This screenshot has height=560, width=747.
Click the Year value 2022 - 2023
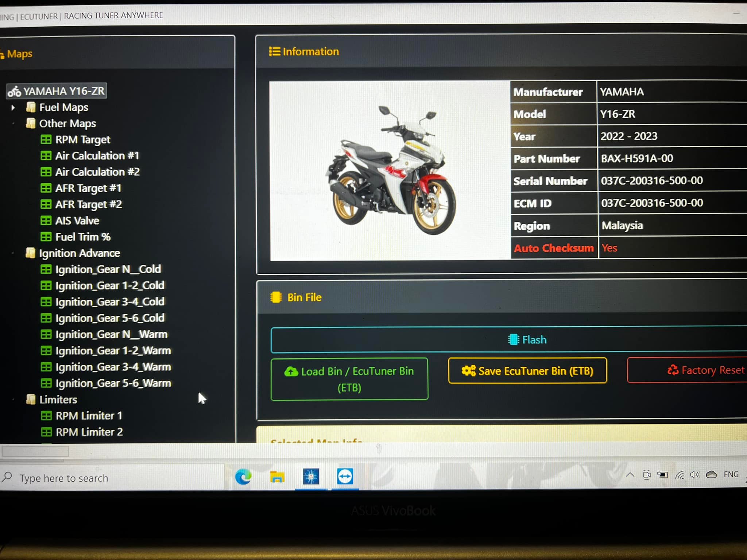(x=629, y=136)
